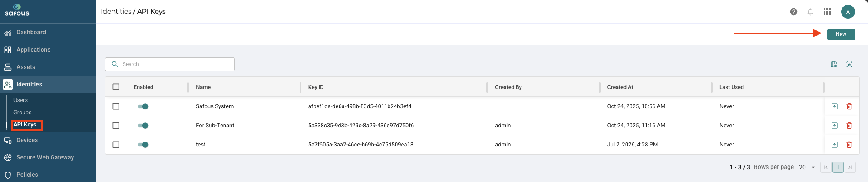The width and height of the screenshot is (868, 182).
Task: Check the select-all header checkbox
Action: (x=116, y=87)
